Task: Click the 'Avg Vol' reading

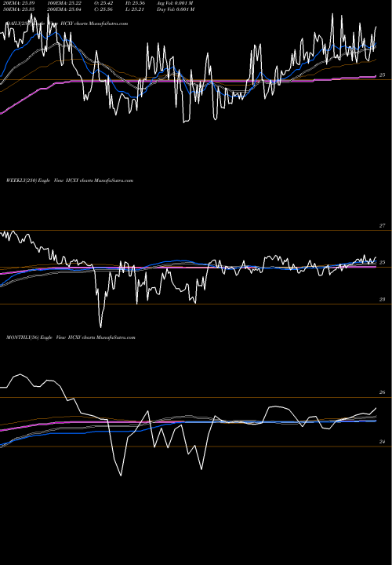Action: pyautogui.click(x=175, y=3)
